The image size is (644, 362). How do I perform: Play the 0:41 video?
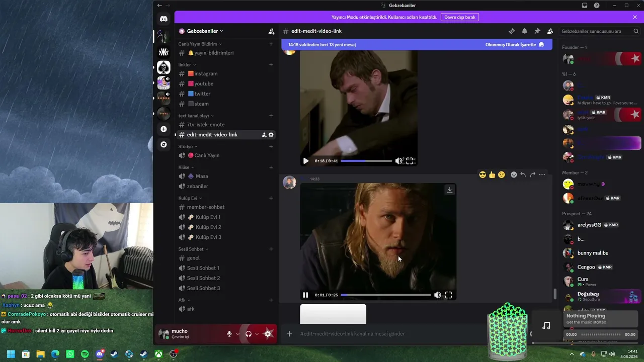(305, 161)
